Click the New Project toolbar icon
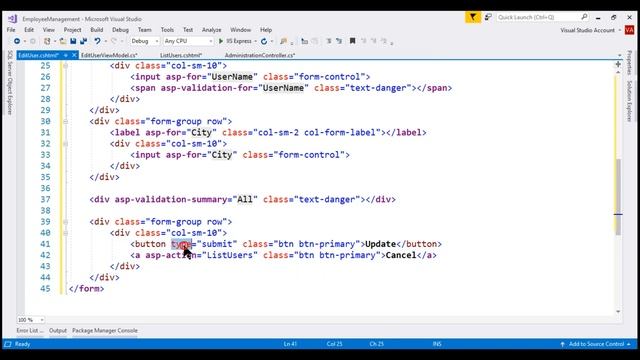The image size is (640, 360). 47,41
